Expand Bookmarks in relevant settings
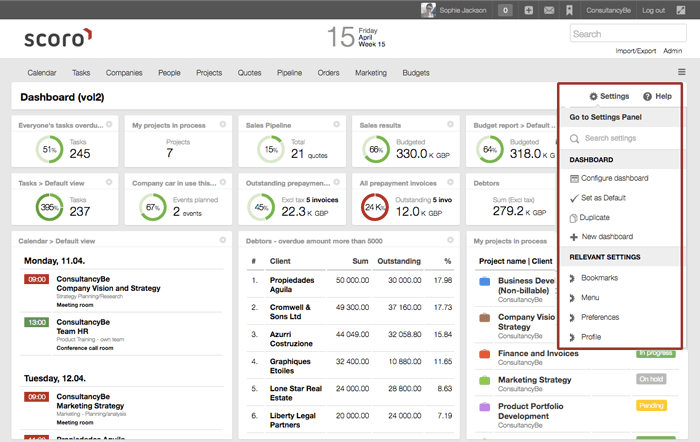700x442 pixels. point(600,276)
